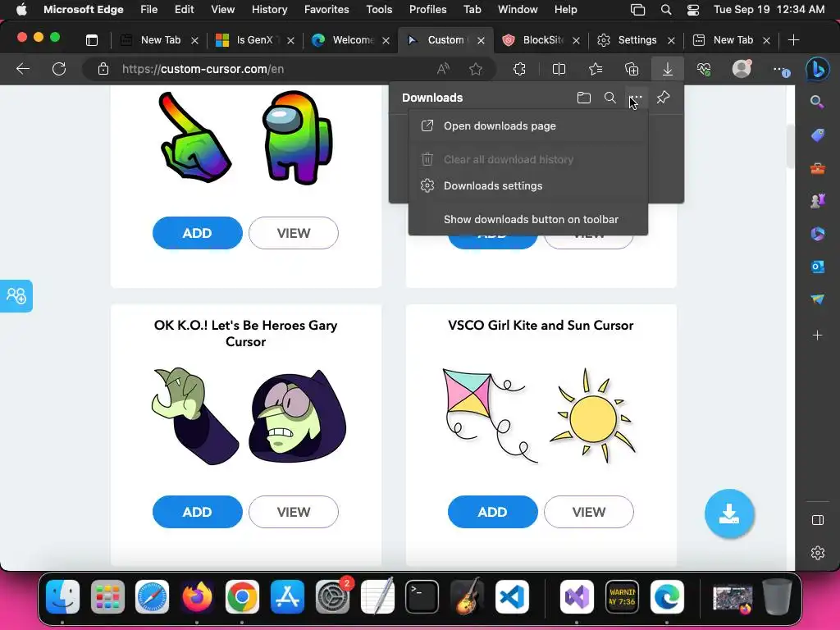The height and width of the screenshot is (630, 840).
Task: Open the profile avatar
Action: click(742, 69)
